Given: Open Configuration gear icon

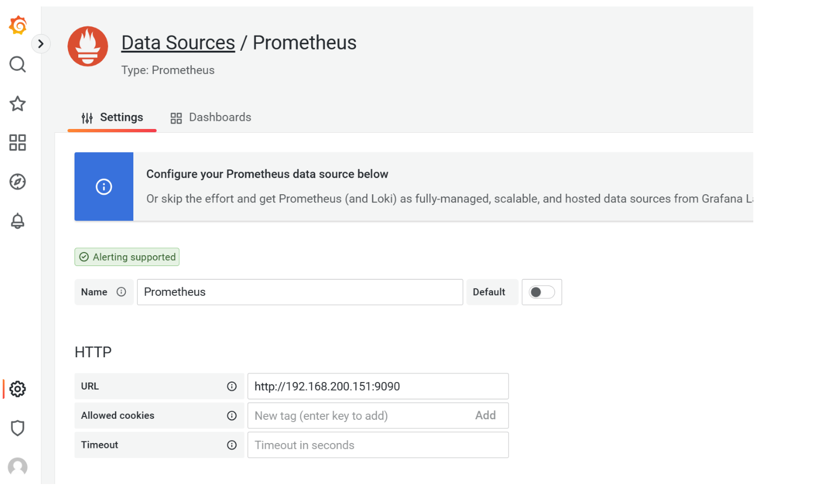Looking at the screenshot, I should (x=18, y=389).
